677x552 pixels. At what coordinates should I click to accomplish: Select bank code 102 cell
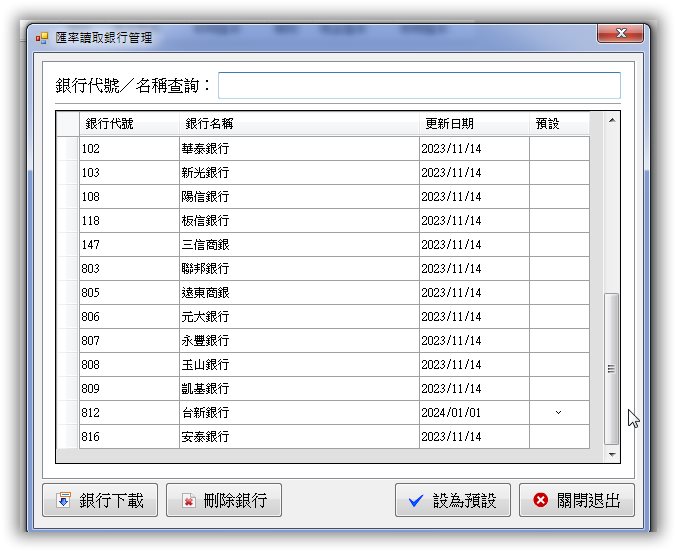pyautogui.click(x=129, y=149)
